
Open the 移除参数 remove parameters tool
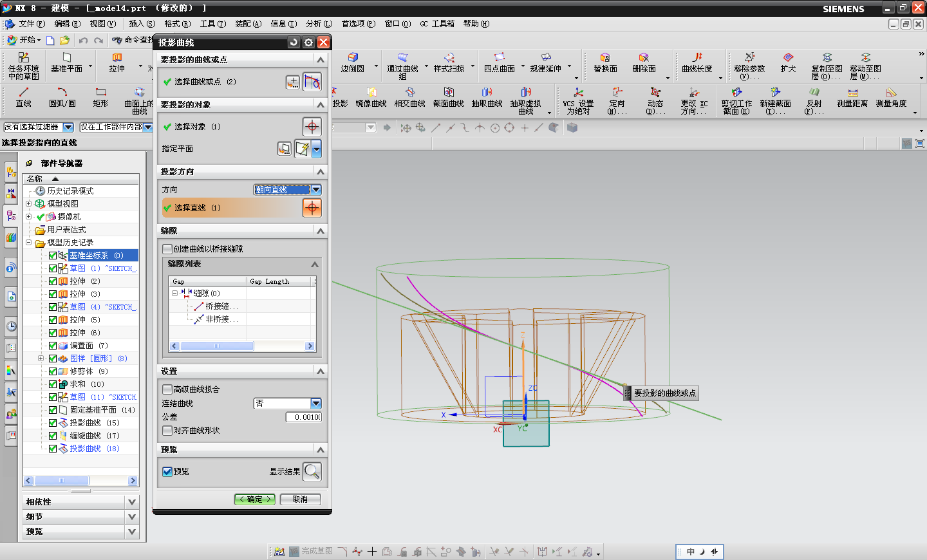pyautogui.click(x=749, y=66)
